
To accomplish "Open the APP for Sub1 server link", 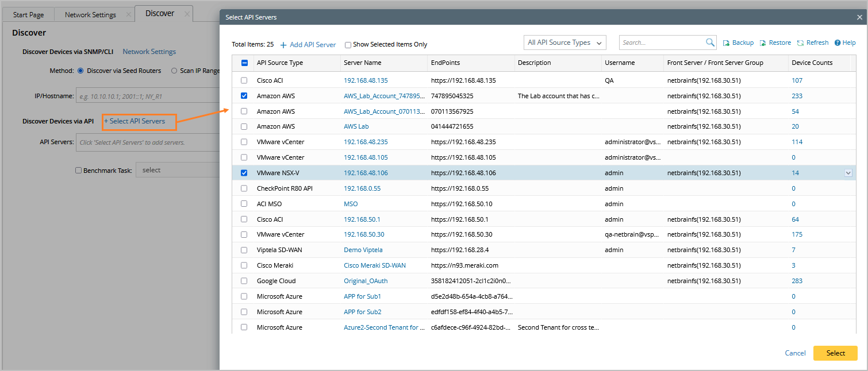I will 363,296.
